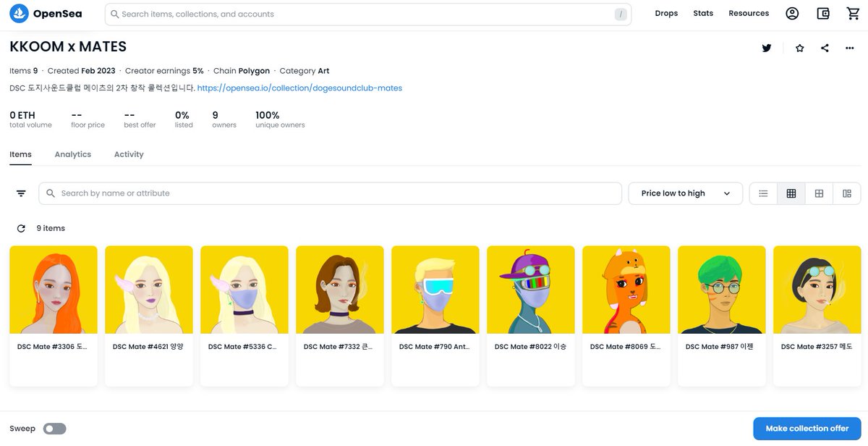Switch to the Analytics tab
This screenshot has width=868, height=446.
(73, 154)
